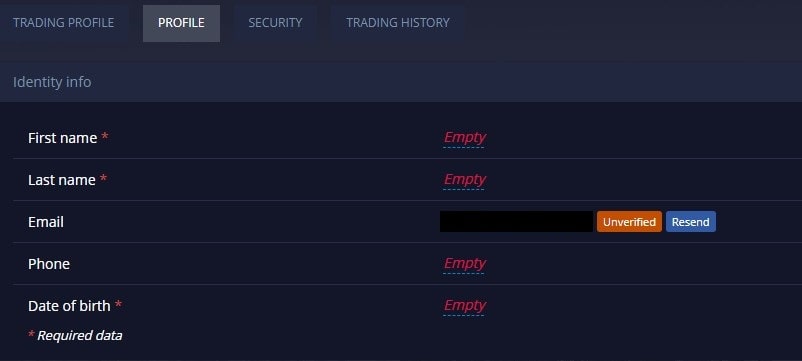This screenshot has width=802, height=361.
Task: Edit the Empty First name value
Action: point(464,138)
